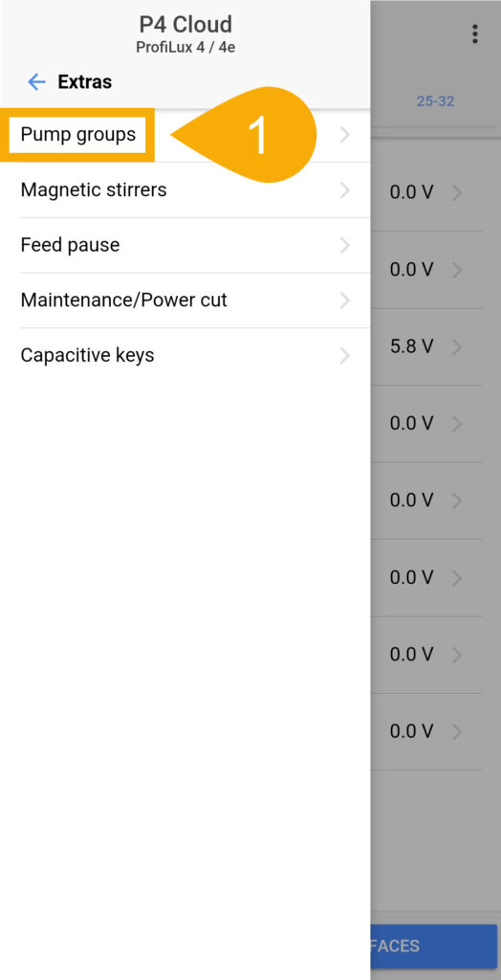
Task: Click the Capacitive keys chevron
Action: tap(345, 355)
